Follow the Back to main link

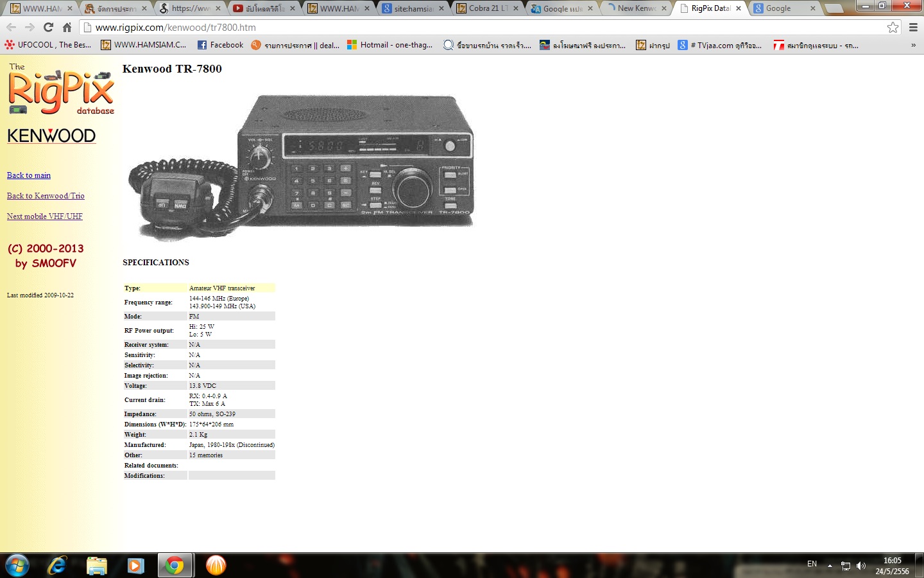[29, 175]
